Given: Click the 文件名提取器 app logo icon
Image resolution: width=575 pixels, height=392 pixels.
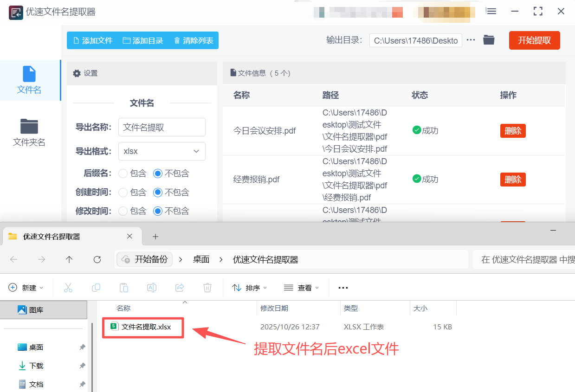Looking at the screenshot, I should 16,13.
